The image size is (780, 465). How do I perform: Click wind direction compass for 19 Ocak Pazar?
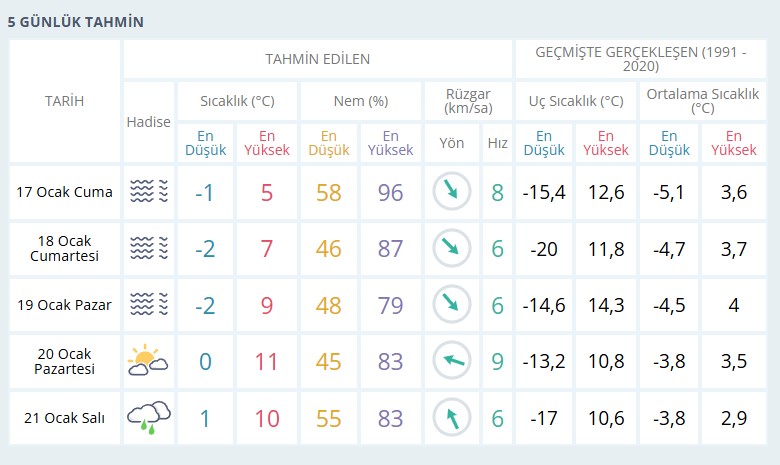452,304
